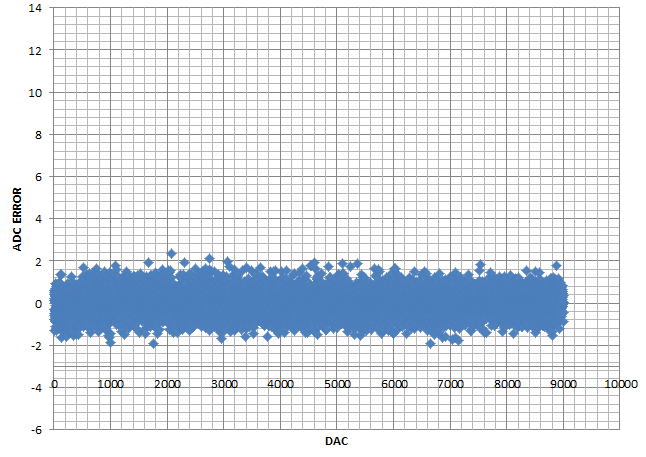Click the y-axis label 10

click(36, 93)
